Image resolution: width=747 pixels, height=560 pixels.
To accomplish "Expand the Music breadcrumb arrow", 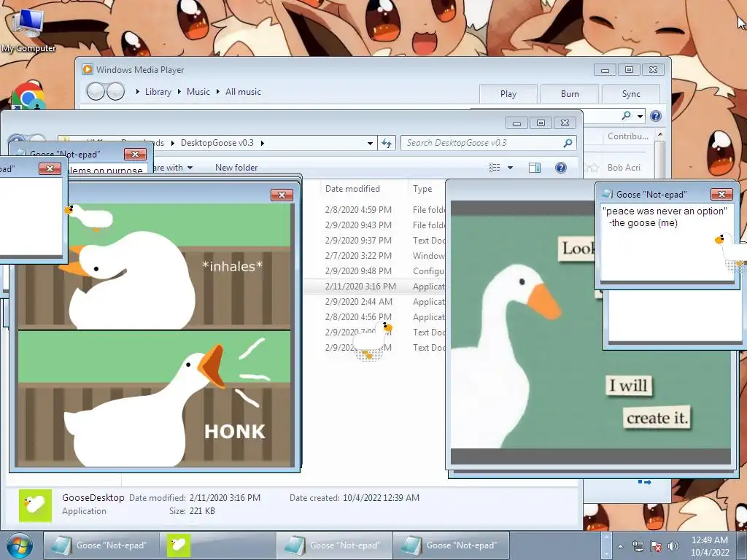I will click(x=179, y=91).
